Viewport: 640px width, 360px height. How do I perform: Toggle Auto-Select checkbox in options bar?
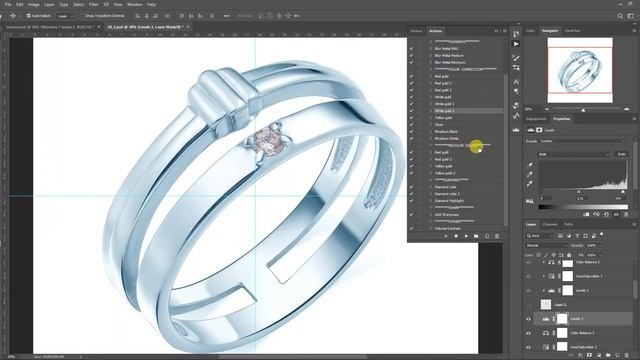pyautogui.click(x=29, y=16)
